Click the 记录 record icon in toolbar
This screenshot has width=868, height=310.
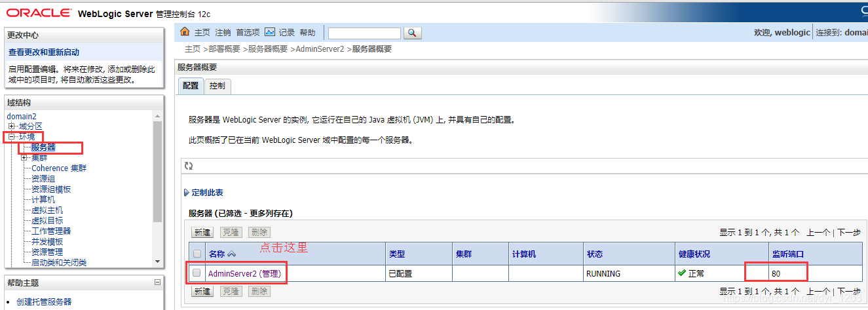269,32
